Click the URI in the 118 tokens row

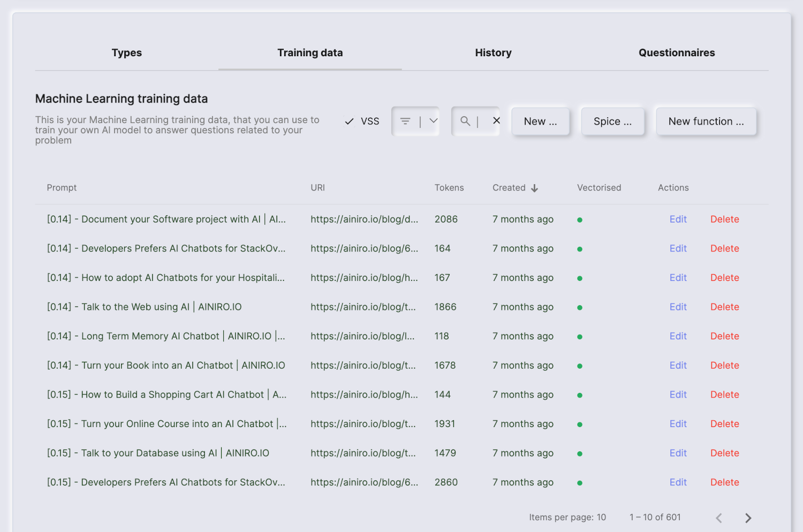[362, 336]
